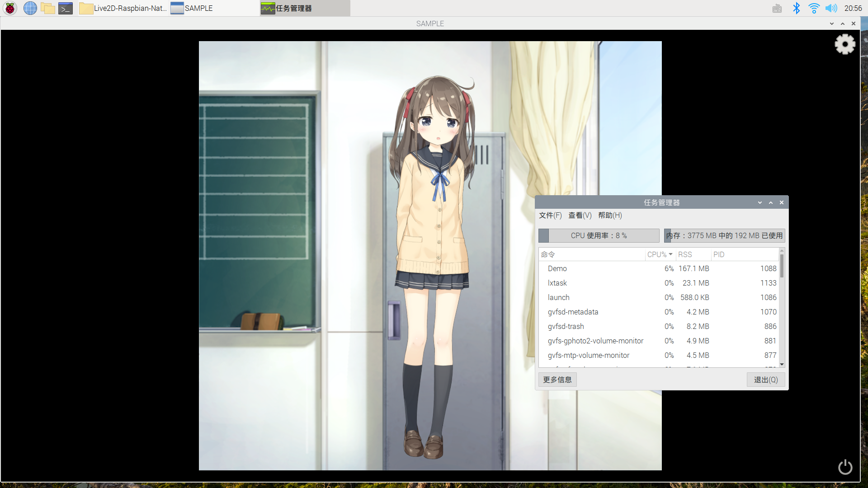This screenshot has width=868, height=488.
Task: Switch to Live2D-Raspbian-Nat... taskbar window
Action: pyautogui.click(x=123, y=8)
